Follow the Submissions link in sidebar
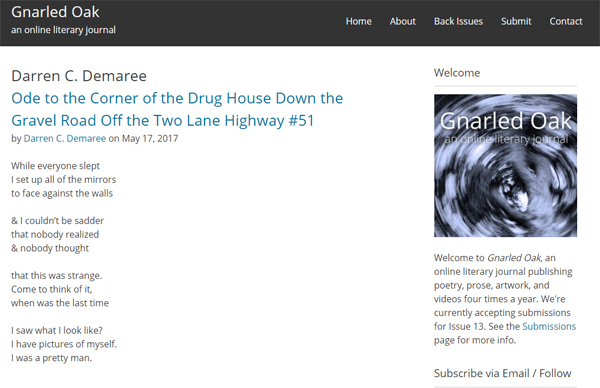 click(x=549, y=326)
